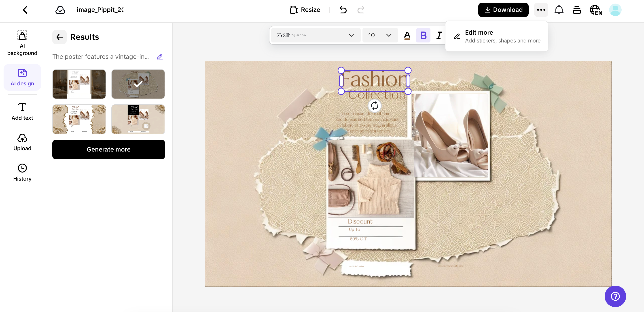The image size is (644, 312).
Task: Switch to AI background tab
Action: point(22,43)
